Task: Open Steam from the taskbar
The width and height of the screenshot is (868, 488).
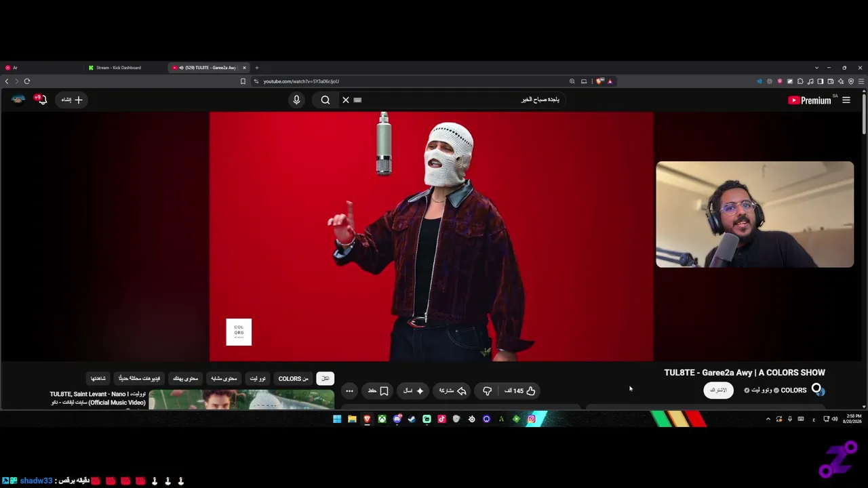Action: pyautogui.click(x=412, y=420)
